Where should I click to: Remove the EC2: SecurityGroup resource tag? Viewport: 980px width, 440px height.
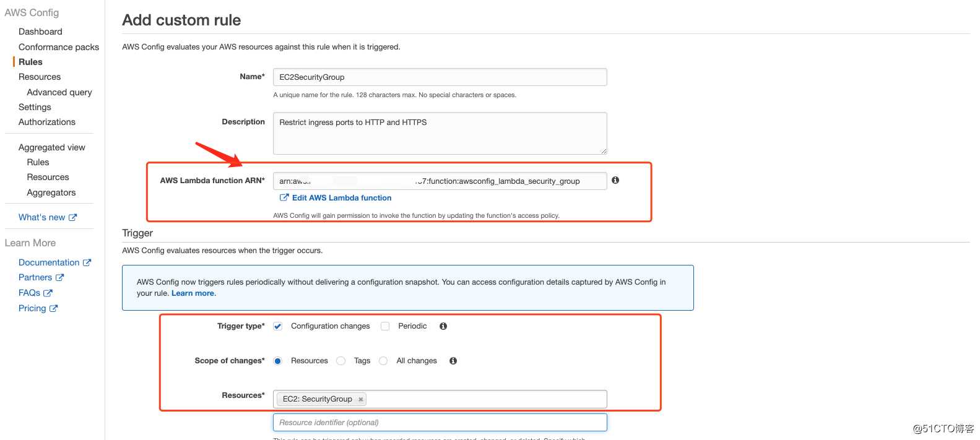[360, 400]
